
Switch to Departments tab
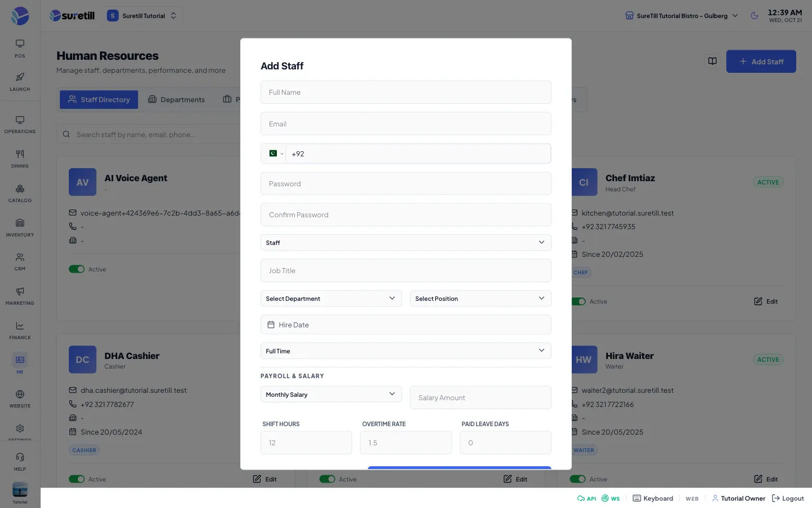(x=176, y=99)
